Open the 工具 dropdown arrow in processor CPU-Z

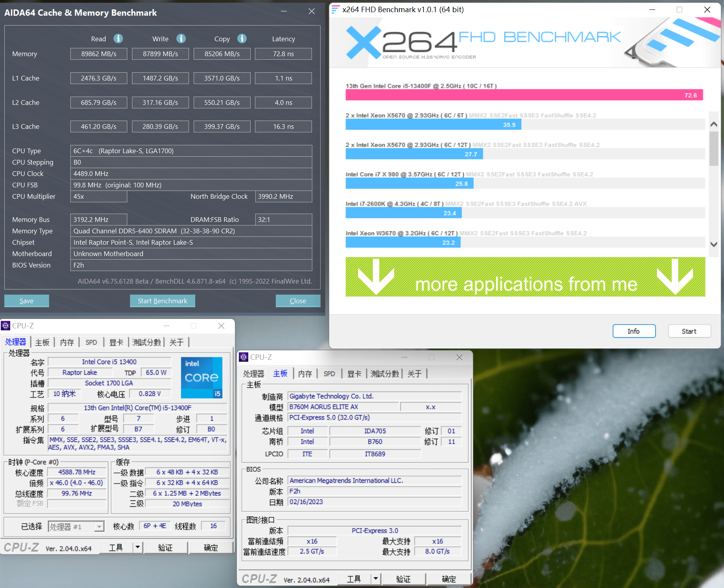click(x=137, y=547)
